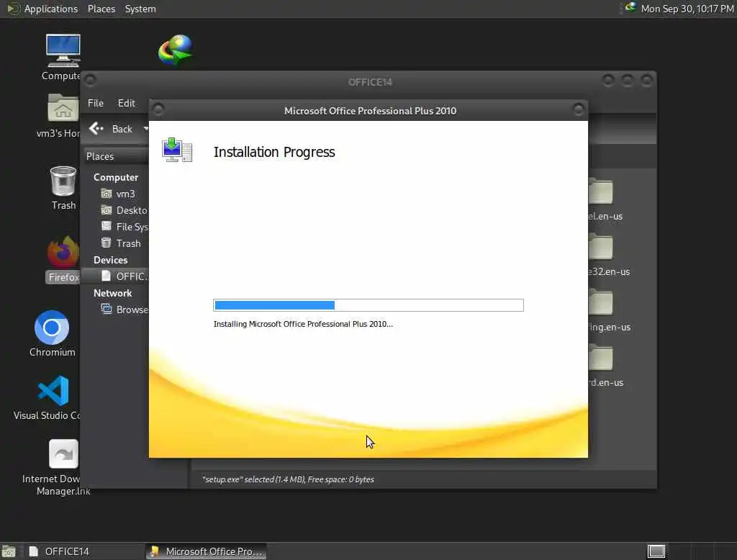Open the folder ending in ing.en-us
Image resolution: width=737 pixels, height=560 pixels.
pos(601,302)
